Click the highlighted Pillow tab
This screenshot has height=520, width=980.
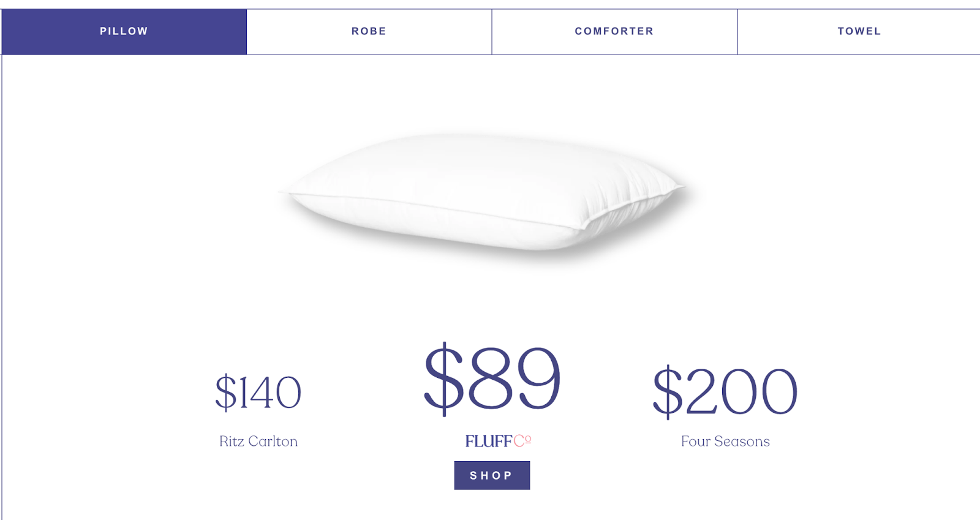[124, 31]
